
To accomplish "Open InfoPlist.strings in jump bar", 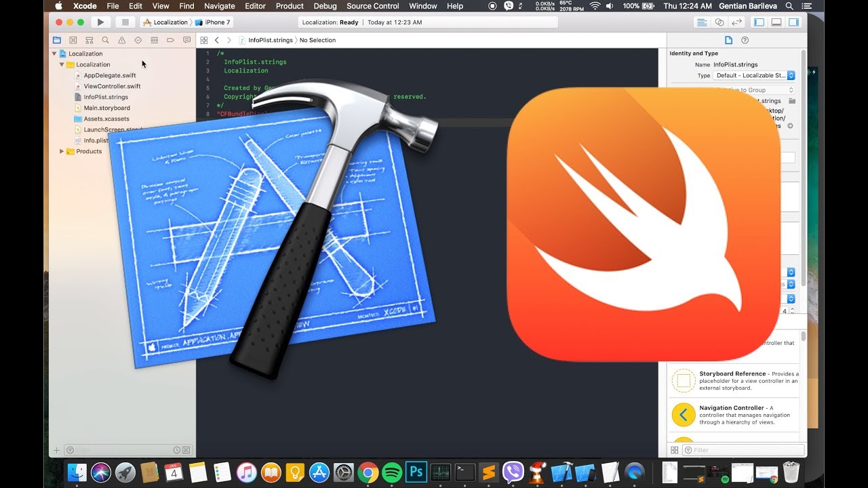I will (266, 40).
